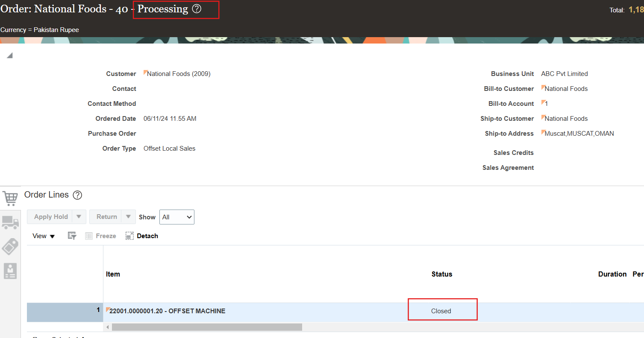Expand the Apply Hold dropdown arrow

pos(79,216)
